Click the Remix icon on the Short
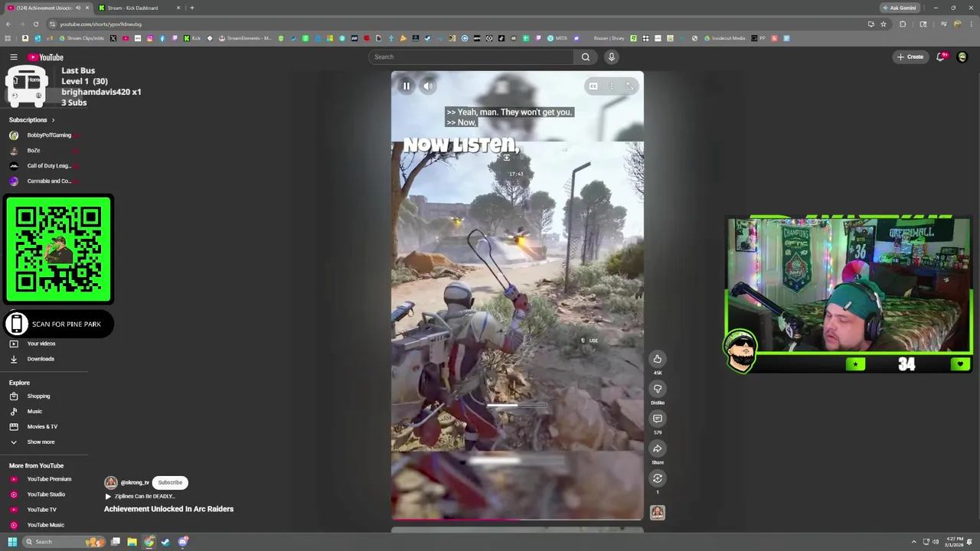This screenshot has width=980, height=551. click(x=657, y=478)
